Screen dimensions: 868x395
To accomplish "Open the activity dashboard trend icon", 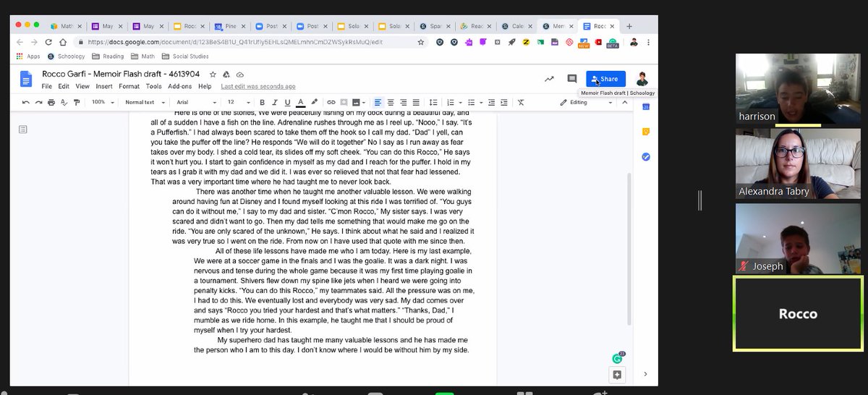I will pos(550,79).
